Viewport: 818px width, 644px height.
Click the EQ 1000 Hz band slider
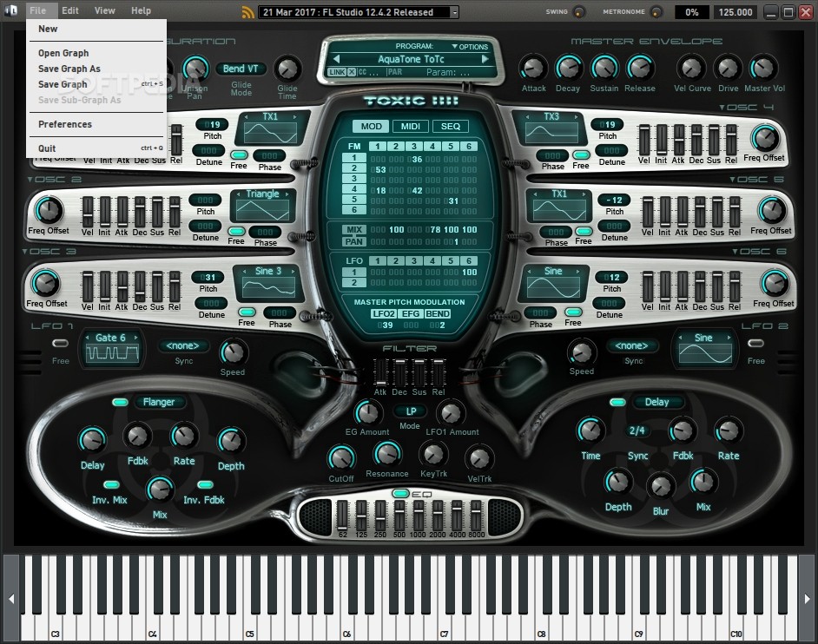click(419, 515)
